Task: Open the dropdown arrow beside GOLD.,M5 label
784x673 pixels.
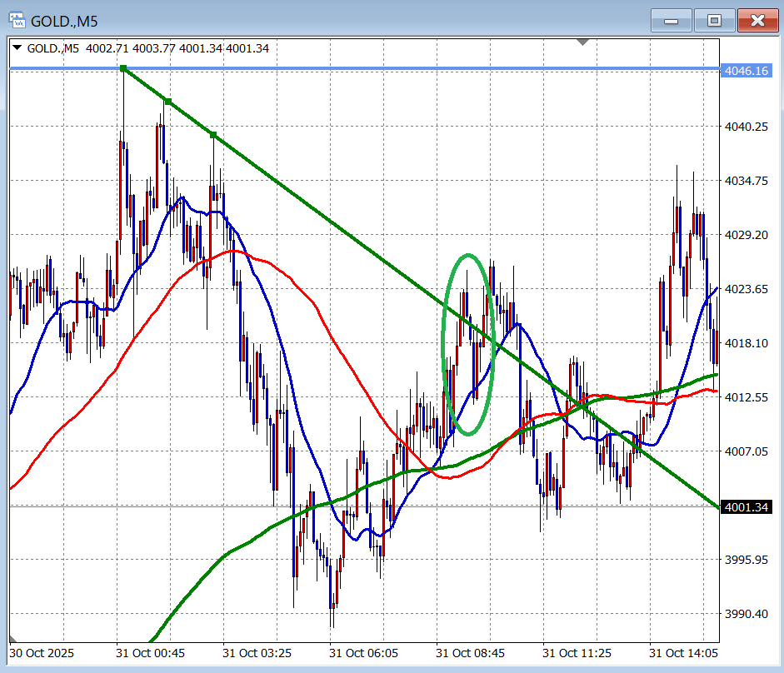Action: (x=17, y=48)
